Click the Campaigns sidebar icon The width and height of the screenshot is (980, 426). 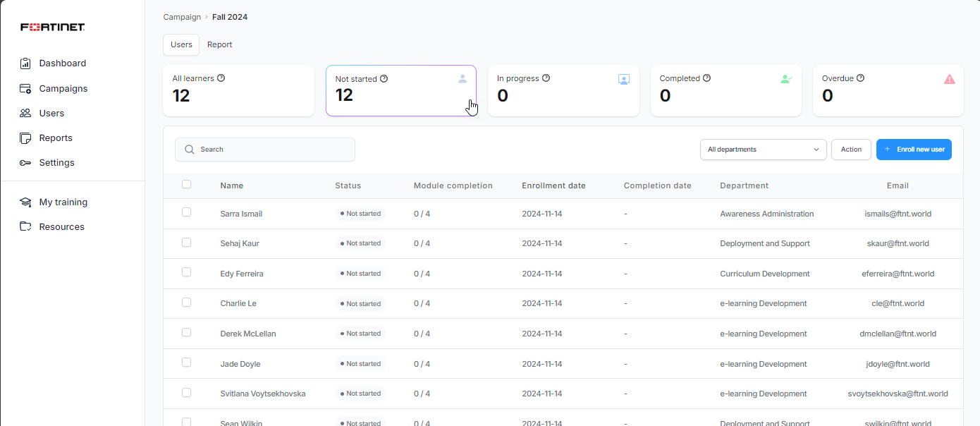(x=25, y=89)
